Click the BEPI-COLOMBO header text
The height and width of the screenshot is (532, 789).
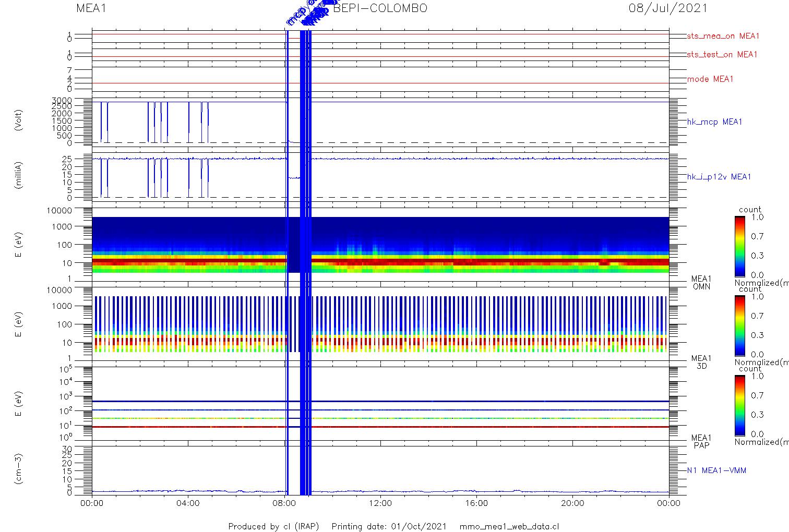[x=380, y=8]
